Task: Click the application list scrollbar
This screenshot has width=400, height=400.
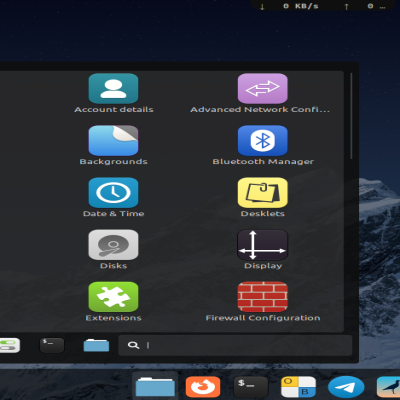Action: coord(351,116)
